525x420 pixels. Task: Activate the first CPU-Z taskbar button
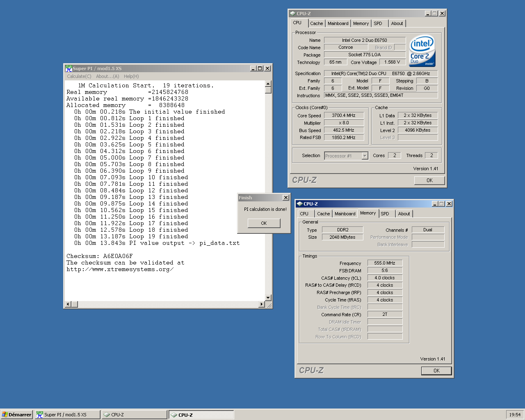pos(135,415)
